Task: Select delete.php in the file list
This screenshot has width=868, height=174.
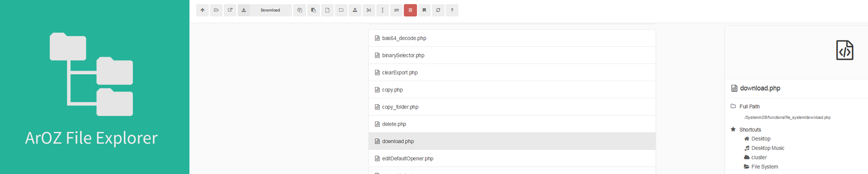Action: point(512,124)
